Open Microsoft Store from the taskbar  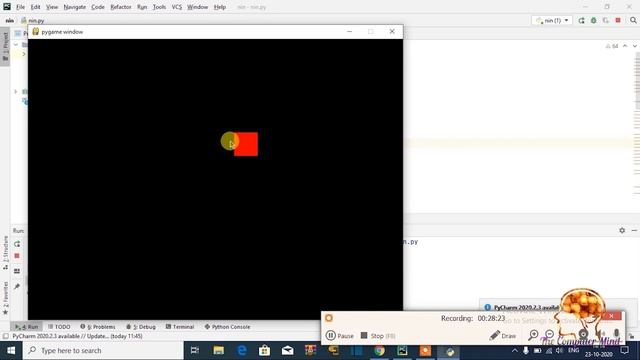click(264, 351)
